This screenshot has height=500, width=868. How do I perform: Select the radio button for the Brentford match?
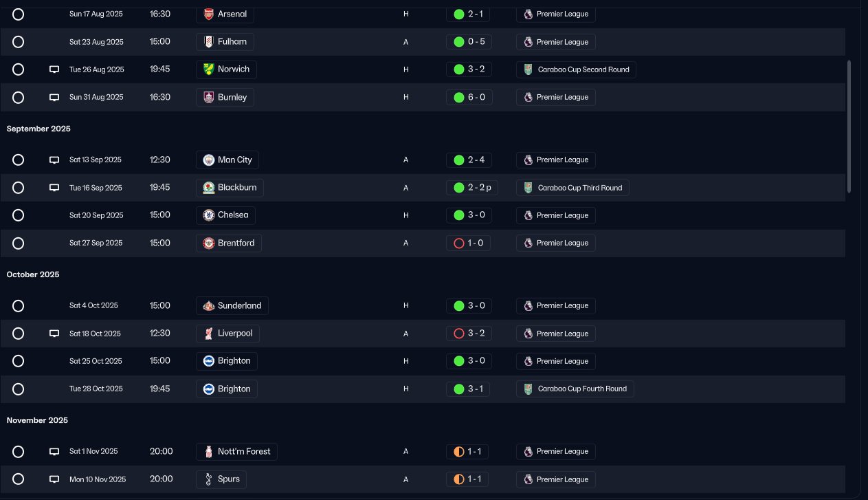[19, 243]
